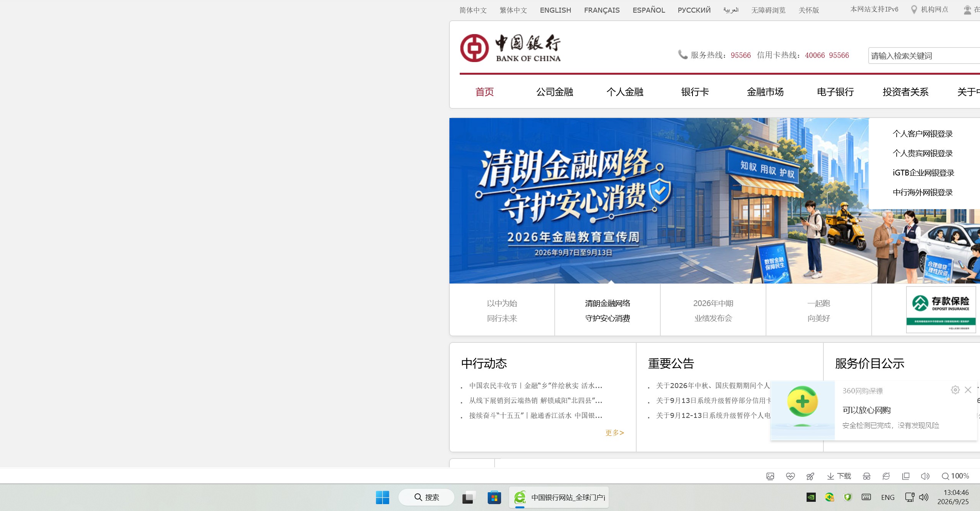Open news item 中国农民丰收节 金融乡伴绘秋实
Viewport: 980px width, 511px height.
click(x=536, y=385)
